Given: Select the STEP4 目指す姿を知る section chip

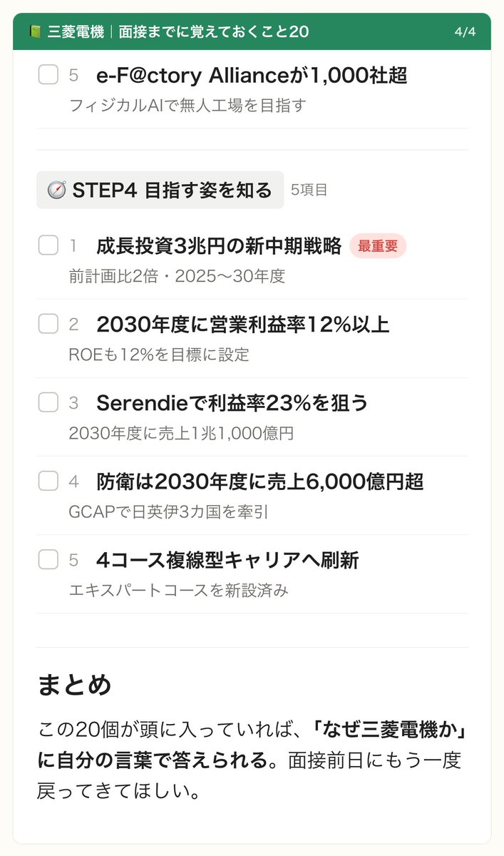Looking at the screenshot, I should point(160,190).
